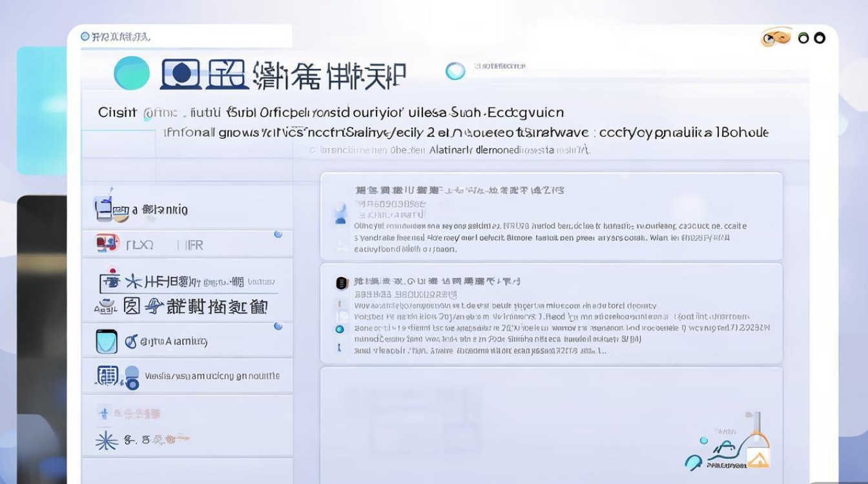Click the orange eye-shaped icon at top right
The image size is (868, 484).
point(776,38)
